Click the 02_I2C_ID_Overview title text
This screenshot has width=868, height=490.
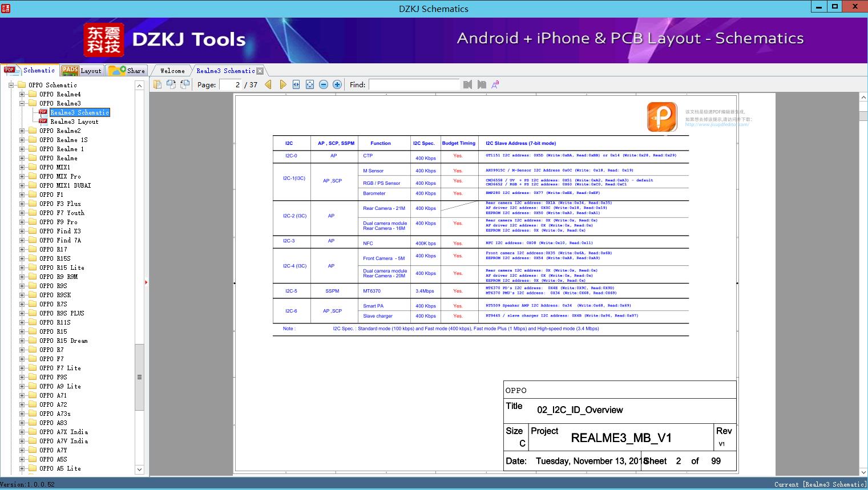(580, 410)
